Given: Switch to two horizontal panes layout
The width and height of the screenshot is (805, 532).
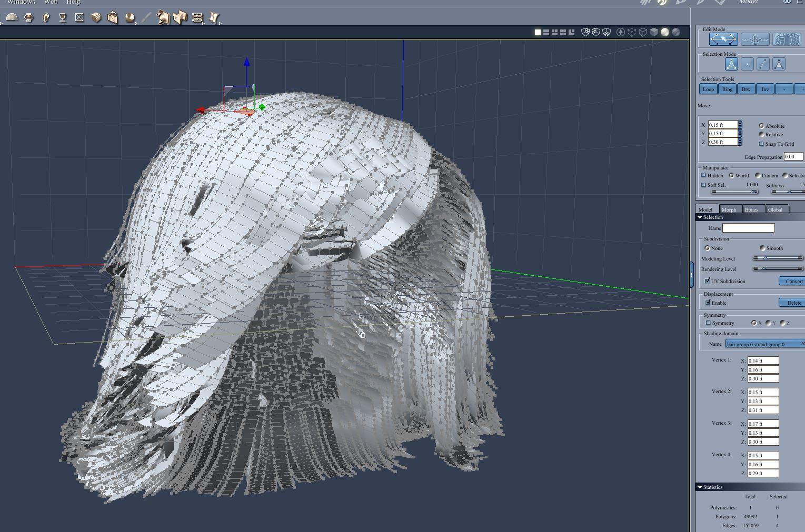Looking at the screenshot, I should click(x=546, y=32).
